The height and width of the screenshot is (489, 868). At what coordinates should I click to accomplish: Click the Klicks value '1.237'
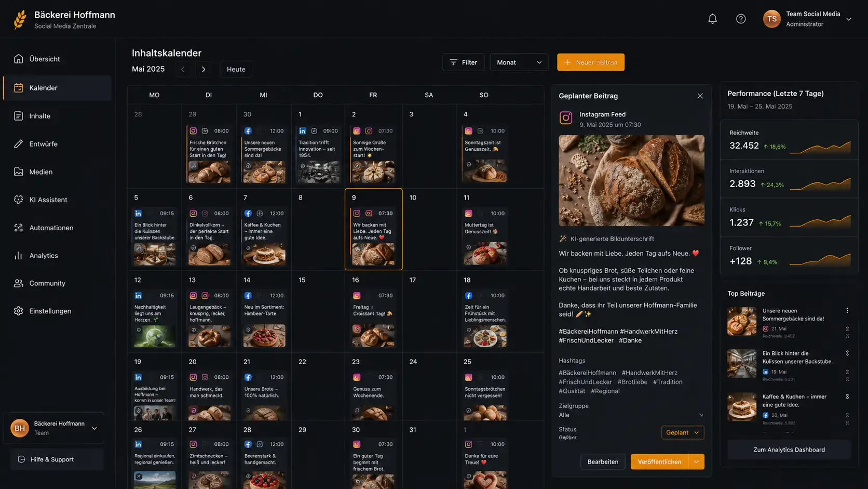[741, 223]
